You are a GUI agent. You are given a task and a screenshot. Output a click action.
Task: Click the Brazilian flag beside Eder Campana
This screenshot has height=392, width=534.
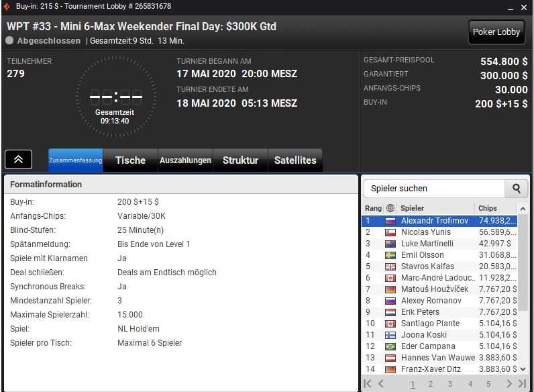(390, 346)
